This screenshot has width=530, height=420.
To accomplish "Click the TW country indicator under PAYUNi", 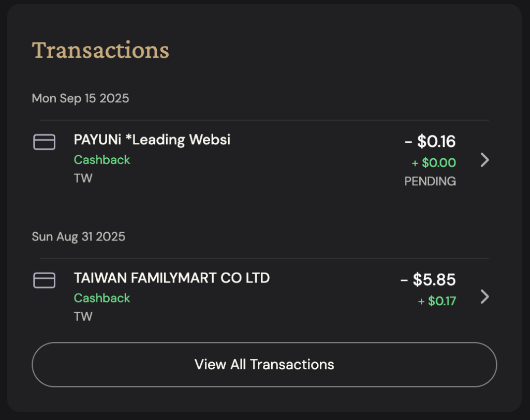I will click(x=83, y=178).
